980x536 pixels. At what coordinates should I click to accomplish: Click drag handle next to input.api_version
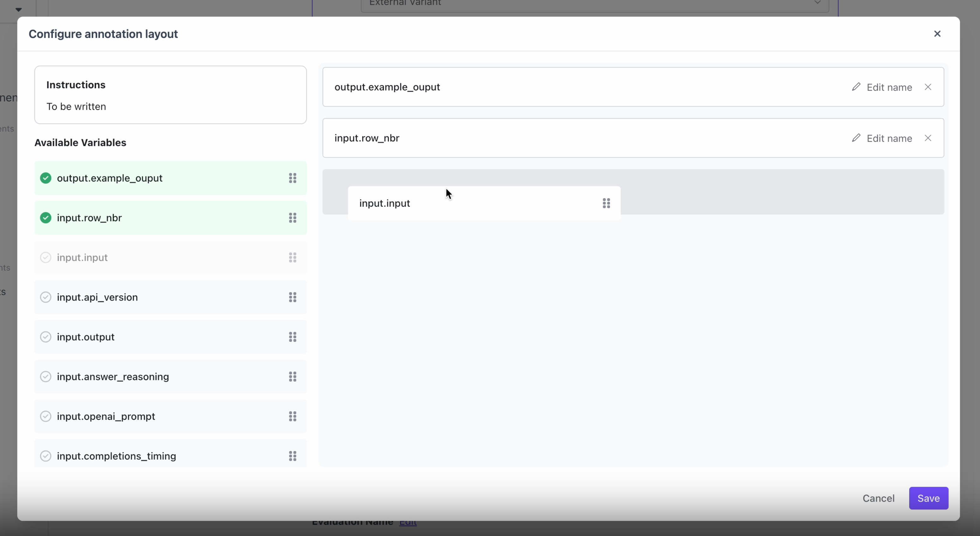292,297
